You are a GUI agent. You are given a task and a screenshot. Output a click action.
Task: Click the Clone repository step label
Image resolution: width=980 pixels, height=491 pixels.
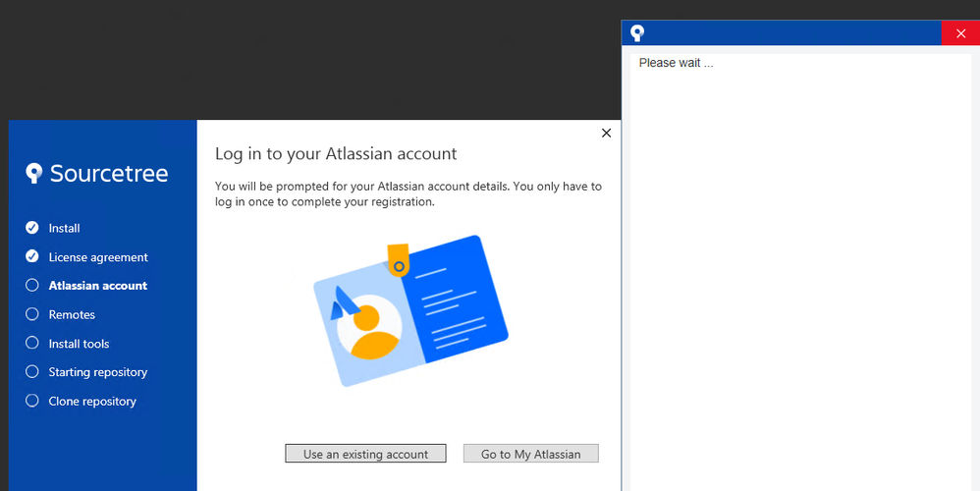click(92, 401)
